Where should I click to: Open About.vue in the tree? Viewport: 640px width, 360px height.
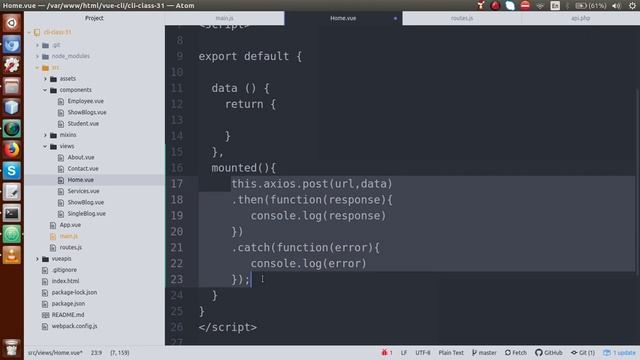(x=81, y=157)
